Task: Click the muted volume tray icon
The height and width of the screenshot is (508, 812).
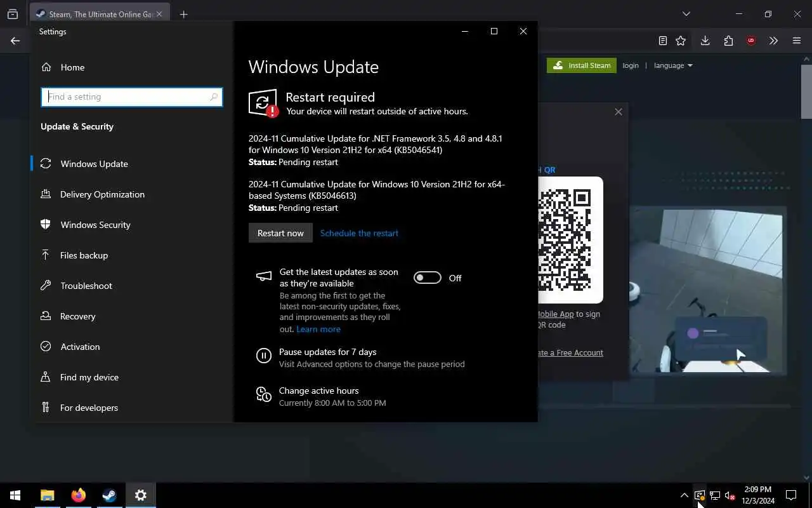Action: point(730,495)
